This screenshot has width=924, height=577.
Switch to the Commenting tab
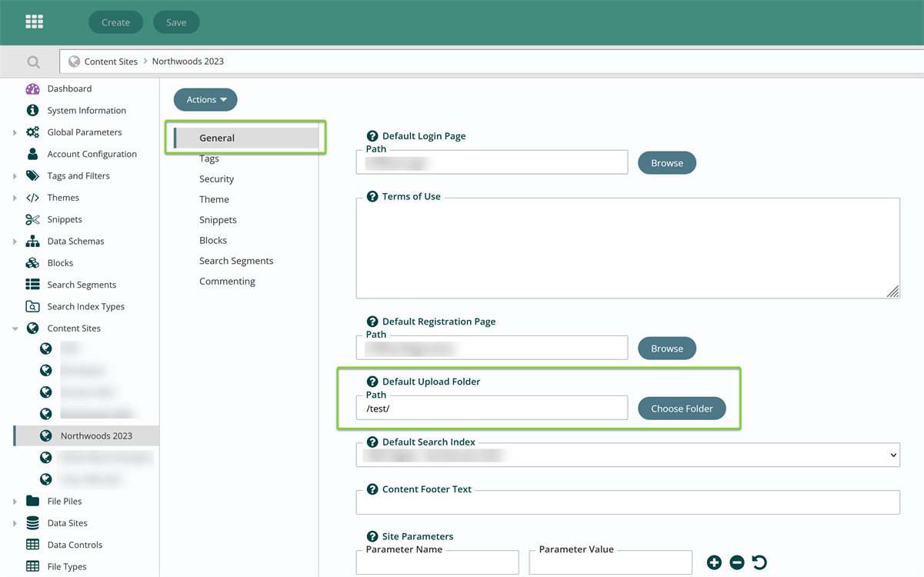point(227,281)
